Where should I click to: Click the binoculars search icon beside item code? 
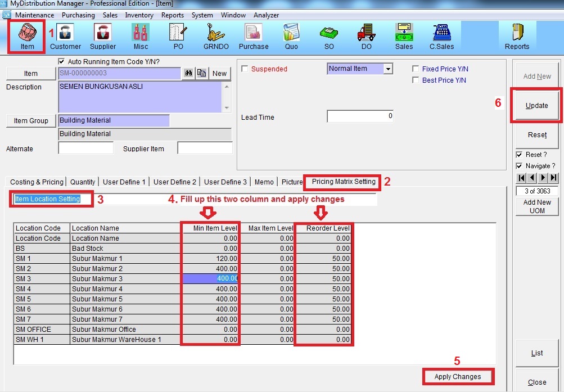pos(188,73)
